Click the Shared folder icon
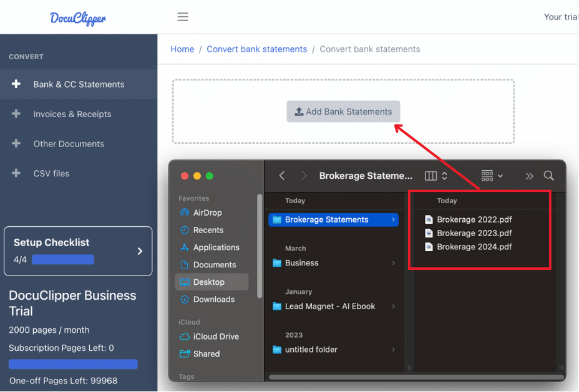This screenshot has width=579, height=392. coord(185,354)
